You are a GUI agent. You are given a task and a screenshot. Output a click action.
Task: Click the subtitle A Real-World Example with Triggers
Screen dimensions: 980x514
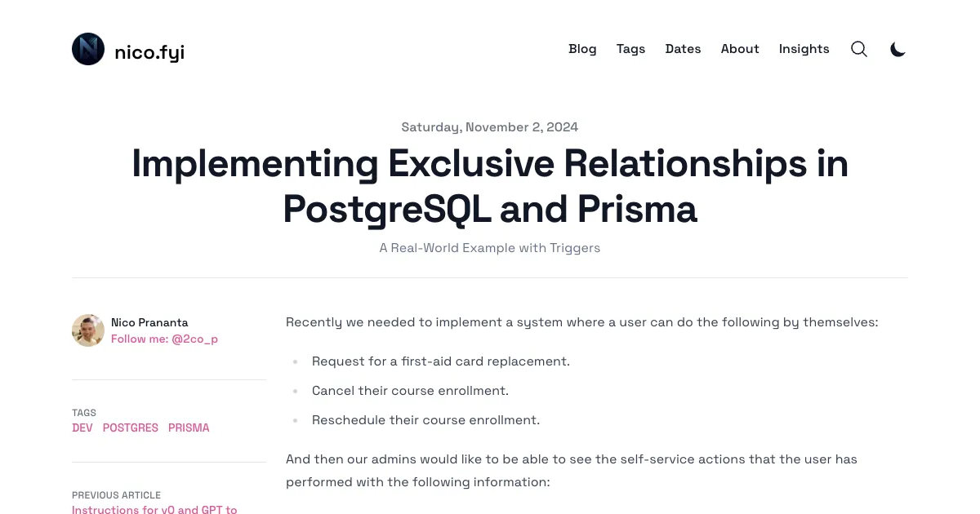coord(490,248)
